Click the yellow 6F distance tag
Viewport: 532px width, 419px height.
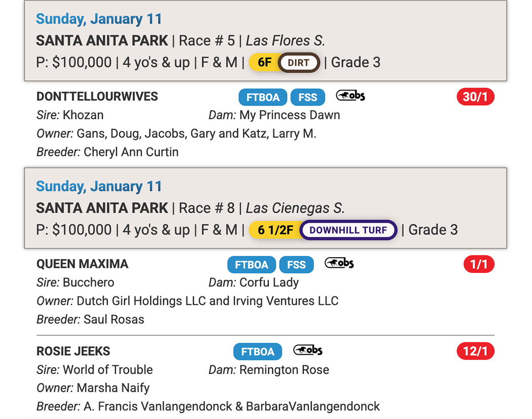265,63
